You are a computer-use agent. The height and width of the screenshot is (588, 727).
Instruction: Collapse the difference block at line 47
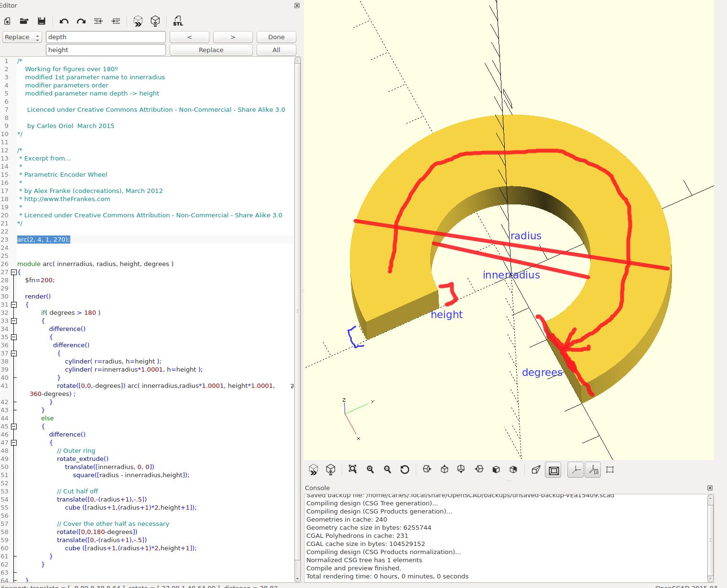pyautogui.click(x=14, y=442)
